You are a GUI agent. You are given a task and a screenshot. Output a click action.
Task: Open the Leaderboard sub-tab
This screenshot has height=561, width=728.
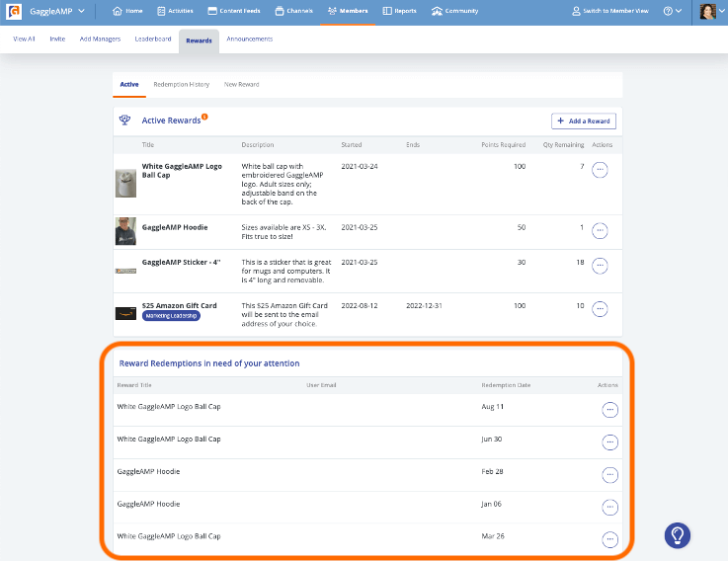153,39
